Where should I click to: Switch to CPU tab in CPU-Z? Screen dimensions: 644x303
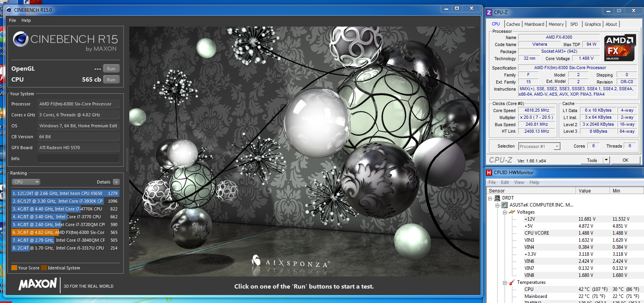tap(496, 24)
